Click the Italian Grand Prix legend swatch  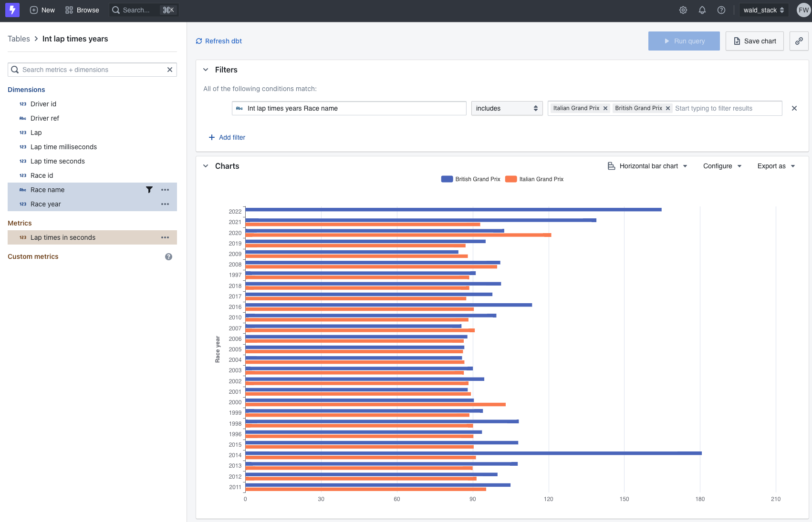point(511,179)
